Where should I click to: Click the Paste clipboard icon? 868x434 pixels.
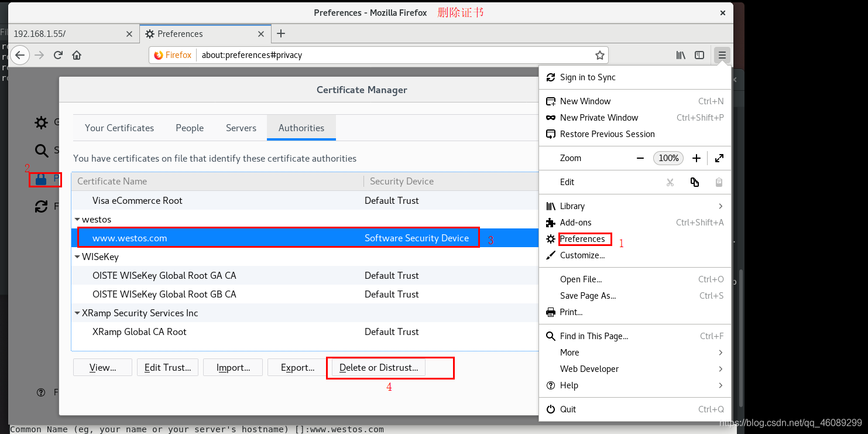point(719,182)
